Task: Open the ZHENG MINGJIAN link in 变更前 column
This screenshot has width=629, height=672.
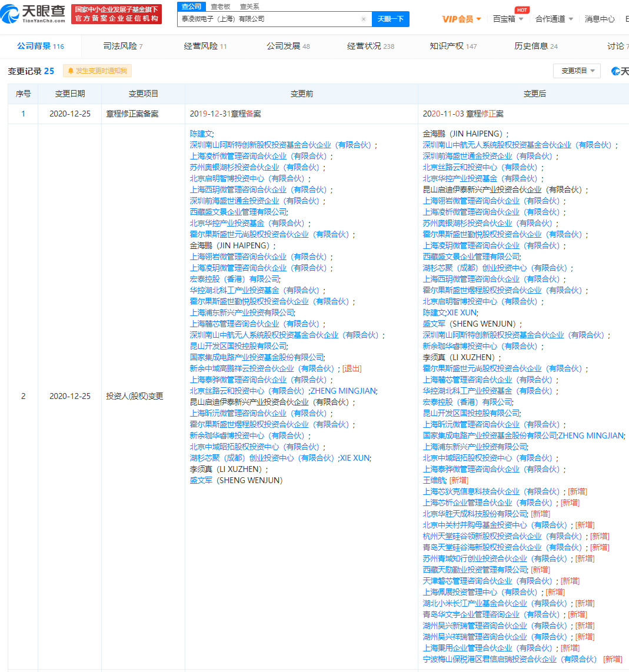Action: pyautogui.click(x=343, y=391)
